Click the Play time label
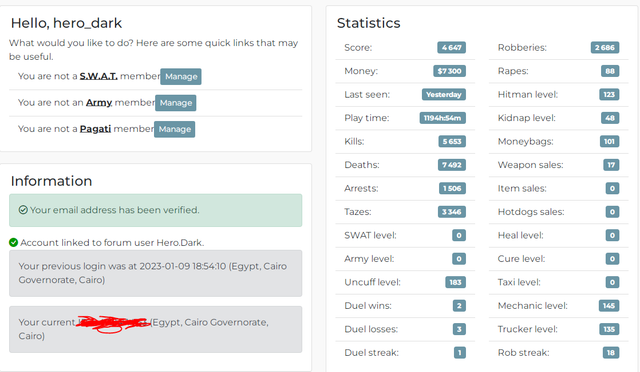 pyautogui.click(x=367, y=118)
